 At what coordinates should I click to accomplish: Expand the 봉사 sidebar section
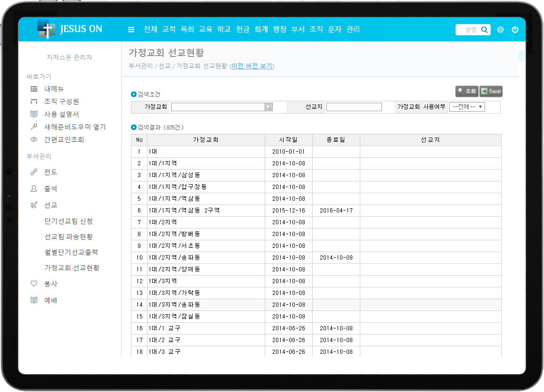(50, 284)
